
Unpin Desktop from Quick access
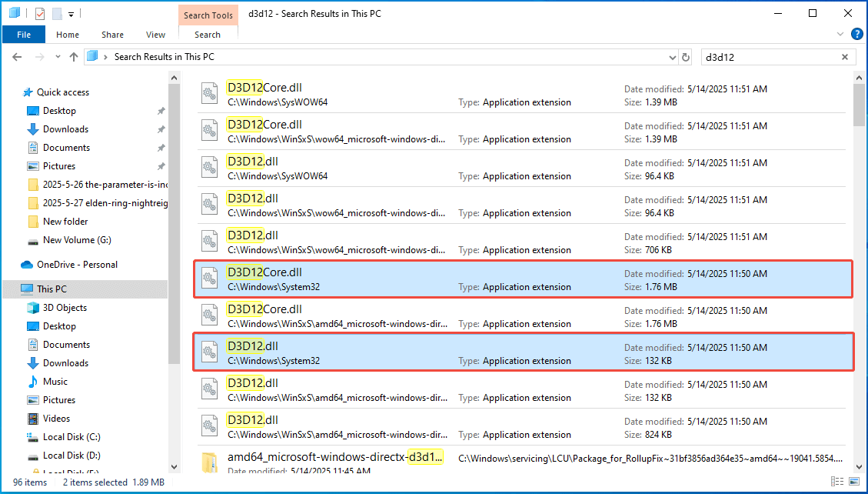pyautogui.click(x=161, y=110)
